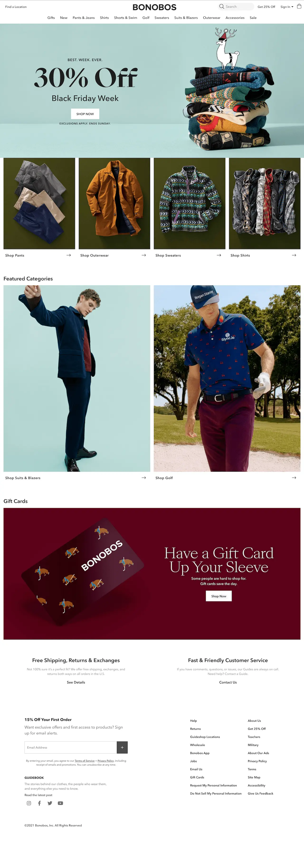304x868 pixels.
Task: Click the search magnifier icon
Action: coord(222,6)
